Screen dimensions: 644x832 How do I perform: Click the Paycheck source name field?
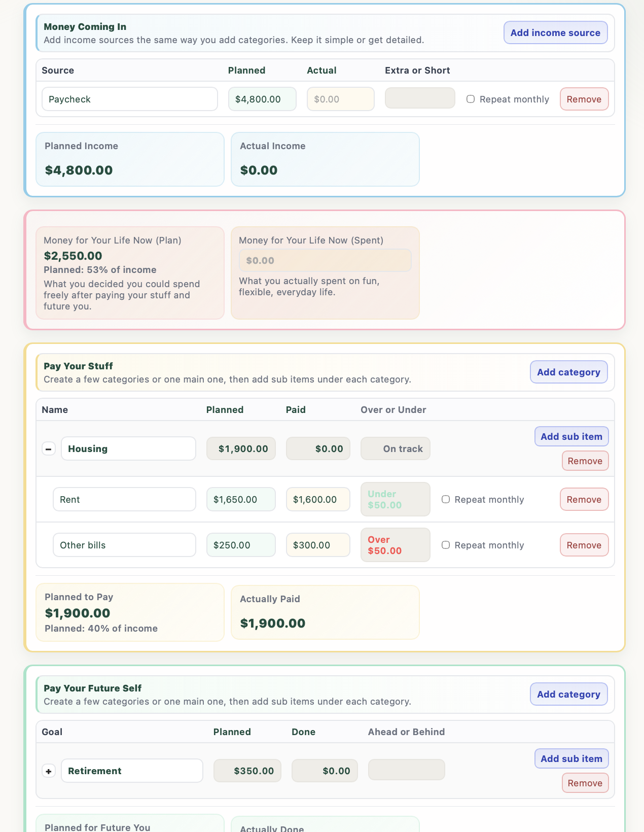coord(129,99)
